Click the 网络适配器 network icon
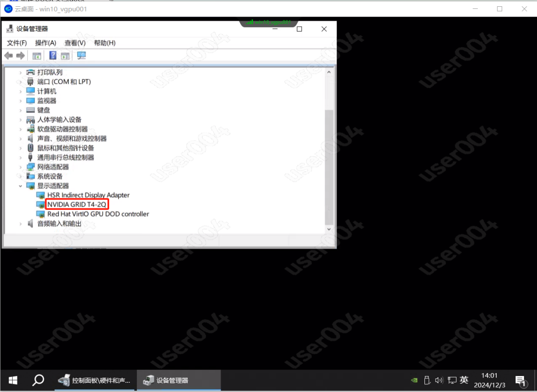This screenshot has height=392, width=537. (x=31, y=167)
